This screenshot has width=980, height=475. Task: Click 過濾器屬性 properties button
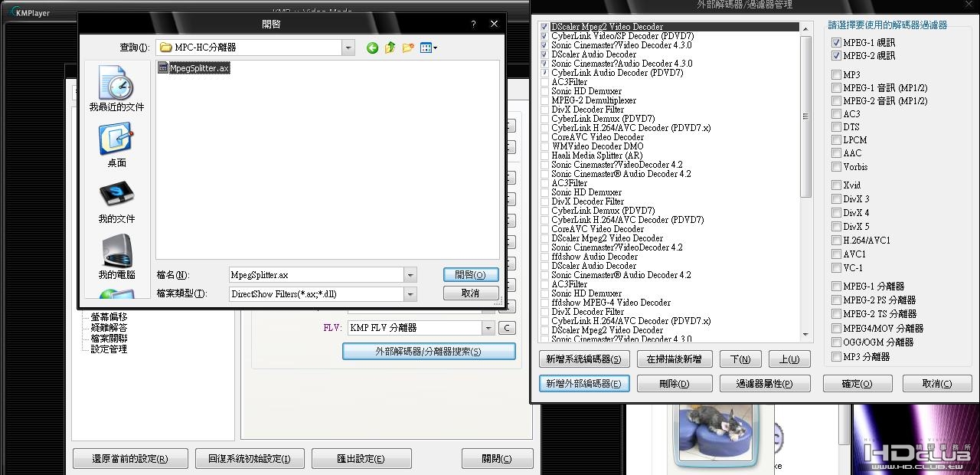coord(763,383)
